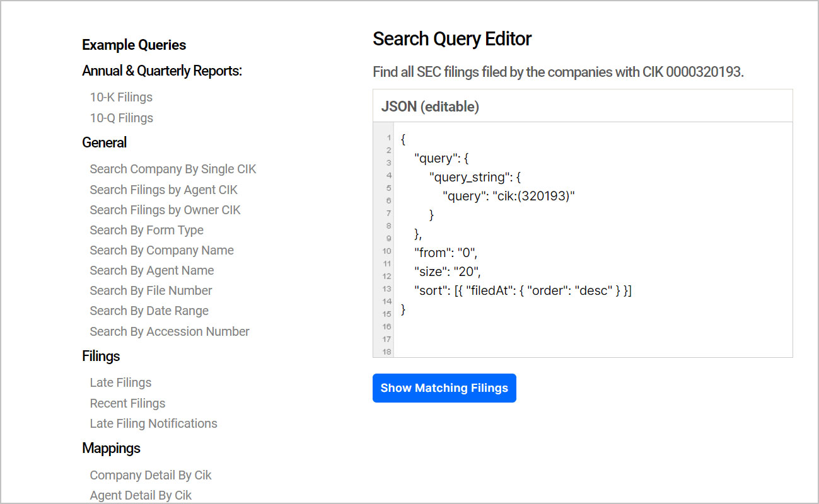Screen dimensions: 819x504
Task: Click the Show Matching Filings button
Action: click(x=444, y=388)
